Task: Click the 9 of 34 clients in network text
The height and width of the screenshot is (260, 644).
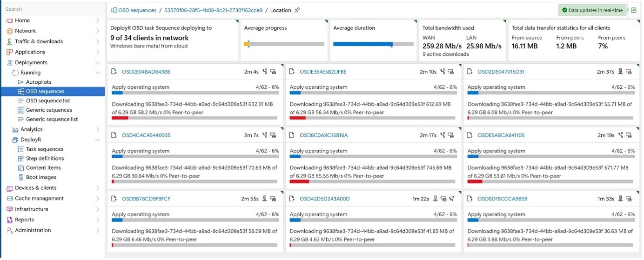Action: click(149, 38)
